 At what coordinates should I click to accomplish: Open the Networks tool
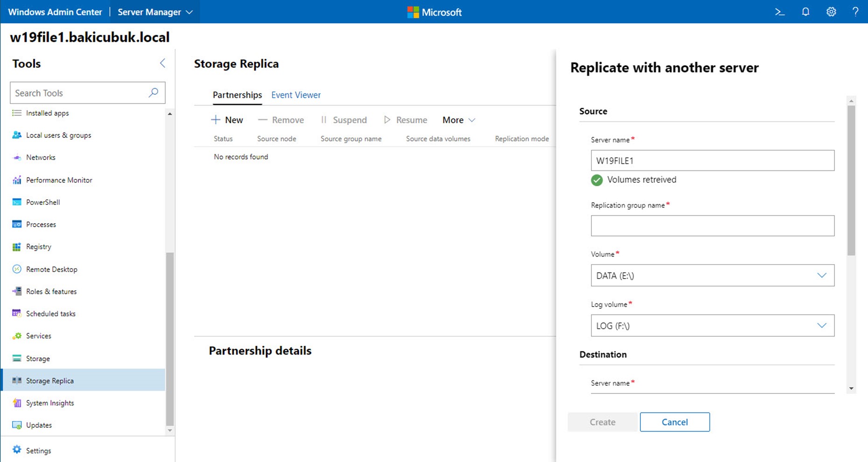[x=84, y=157]
